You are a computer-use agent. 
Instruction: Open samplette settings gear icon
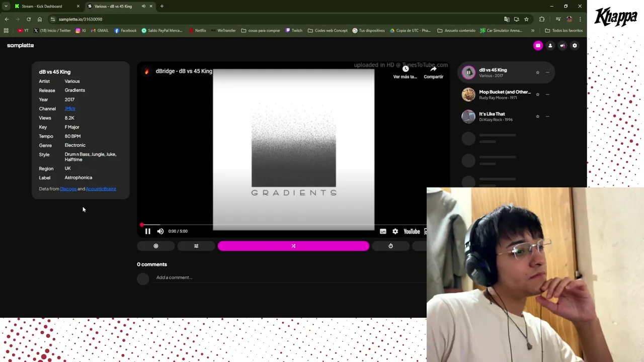(575, 46)
